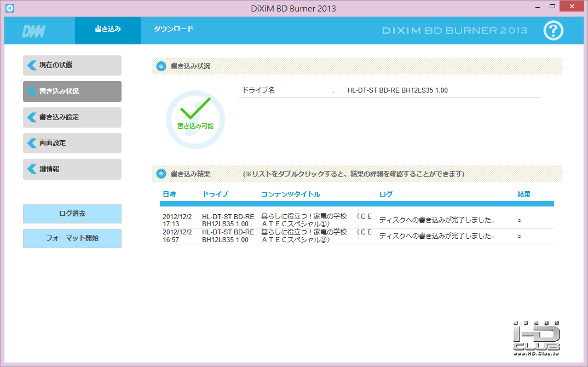Switch to the ダウンロード tab

pyautogui.click(x=174, y=29)
